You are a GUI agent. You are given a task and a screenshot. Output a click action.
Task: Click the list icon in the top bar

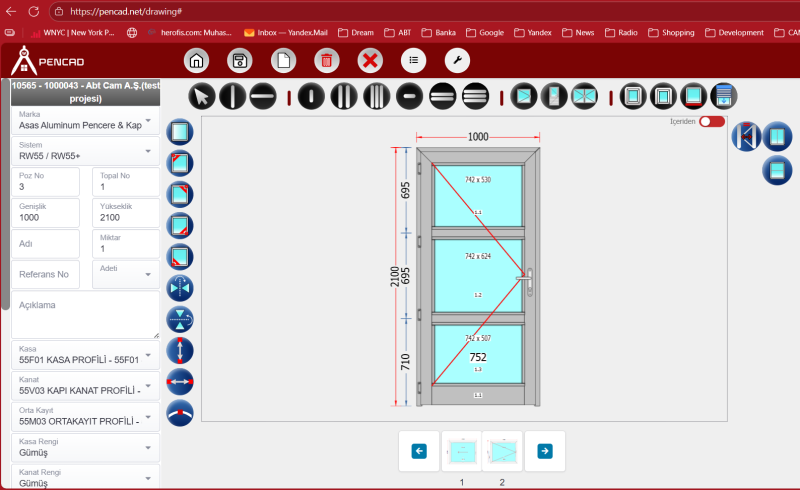(413, 60)
